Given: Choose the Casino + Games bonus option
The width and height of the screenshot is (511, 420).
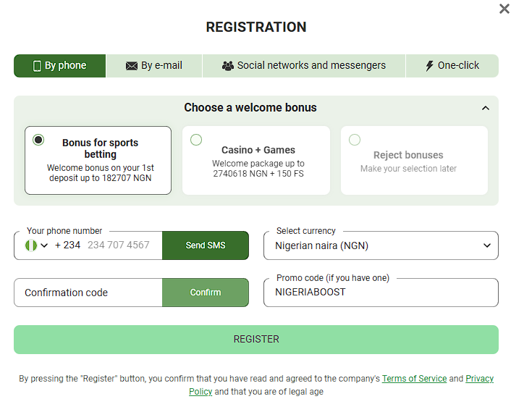Looking at the screenshot, I should click(x=196, y=140).
